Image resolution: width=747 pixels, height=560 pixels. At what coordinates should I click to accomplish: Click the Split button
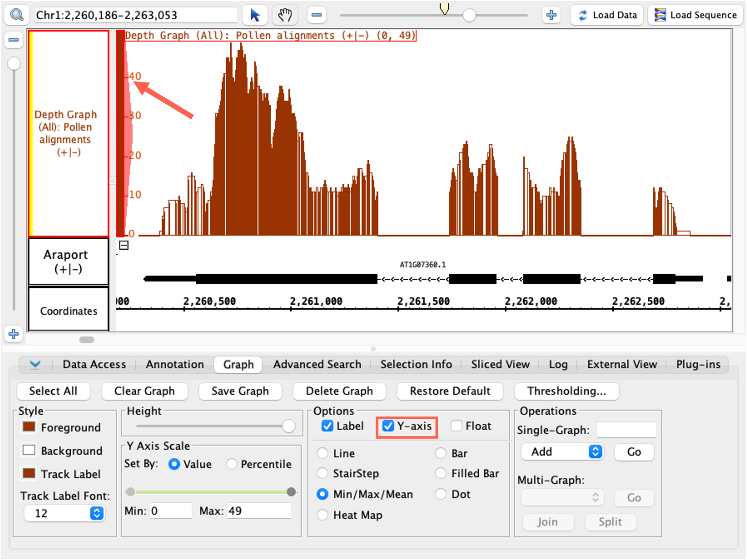tap(611, 522)
